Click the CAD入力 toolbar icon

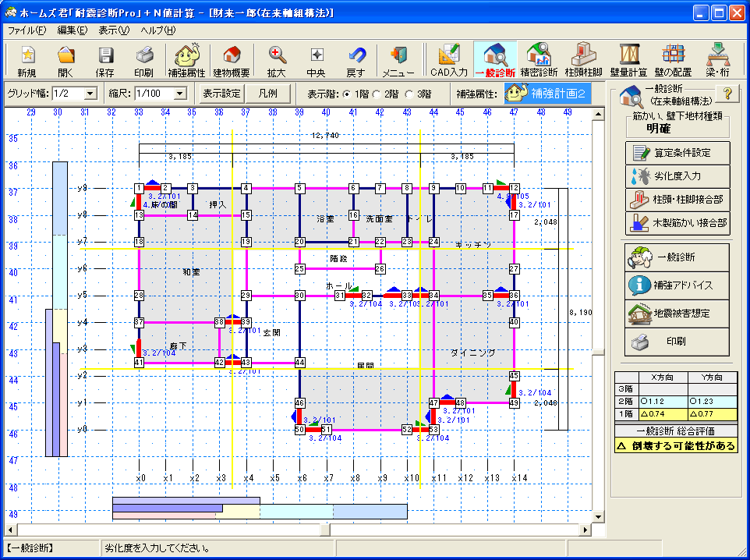coord(449,61)
